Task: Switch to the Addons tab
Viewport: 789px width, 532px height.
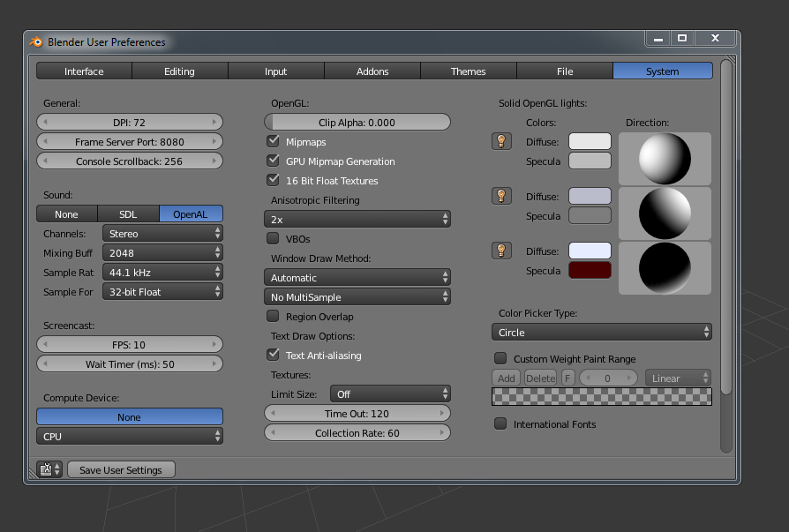Action: tap(372, 71)
